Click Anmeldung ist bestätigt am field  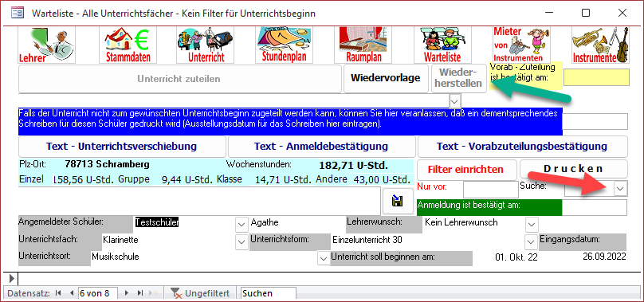tap(595, 207)
